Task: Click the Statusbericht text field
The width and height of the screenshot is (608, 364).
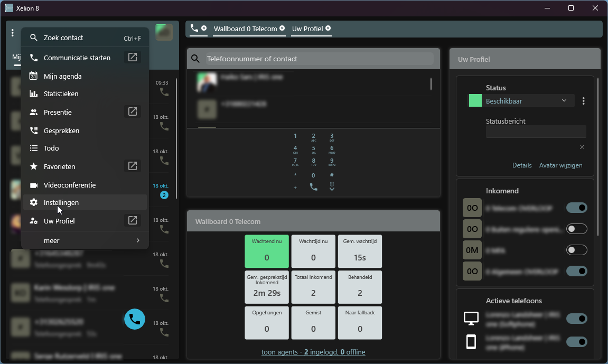Action: (x=536, y=132)
